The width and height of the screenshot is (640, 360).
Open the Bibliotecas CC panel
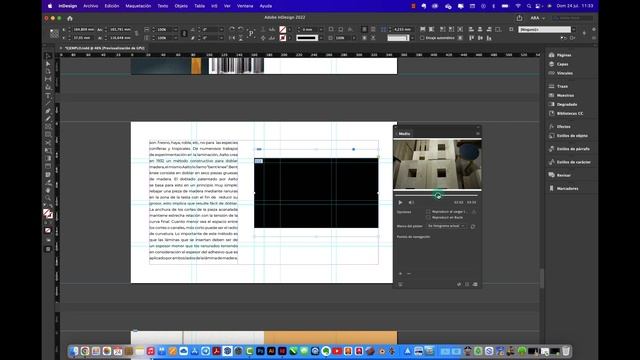(x=570, y=113)
